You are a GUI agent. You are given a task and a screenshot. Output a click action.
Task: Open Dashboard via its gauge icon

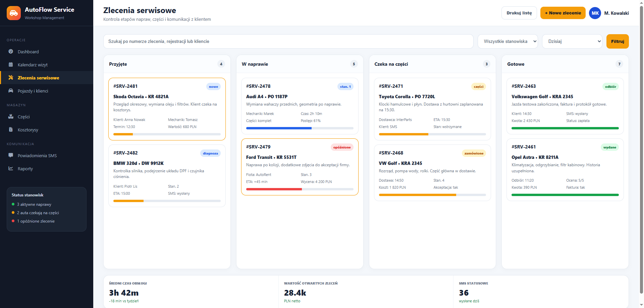(x=11, y=52)
